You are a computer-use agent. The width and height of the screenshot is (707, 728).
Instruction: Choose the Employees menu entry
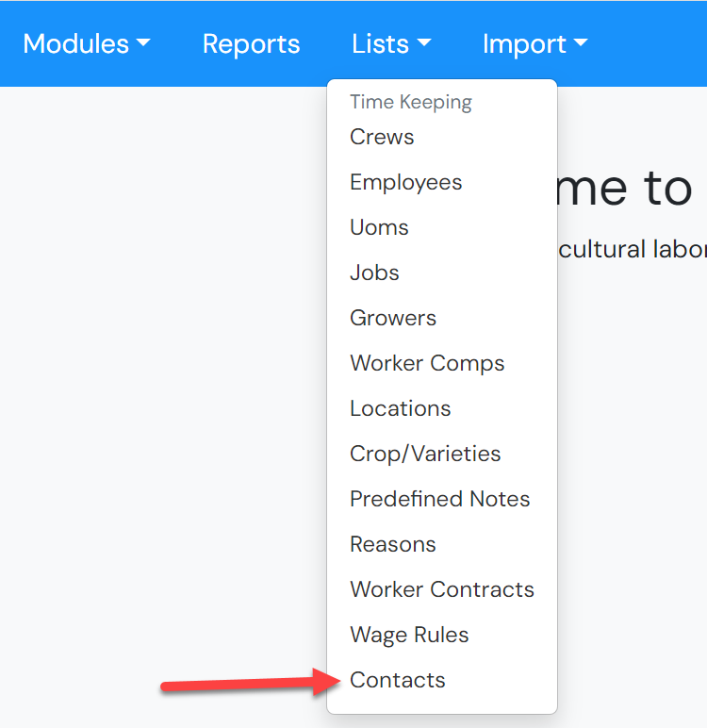coord(442,182)
